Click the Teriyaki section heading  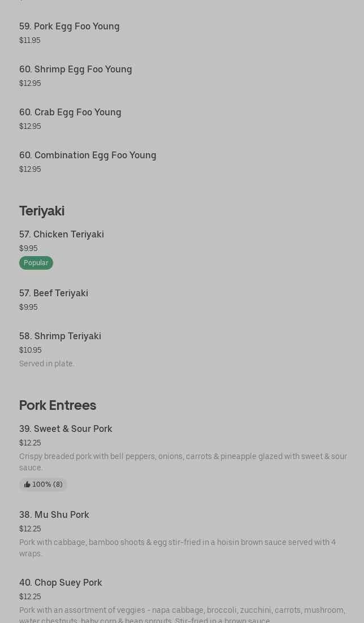42,210
